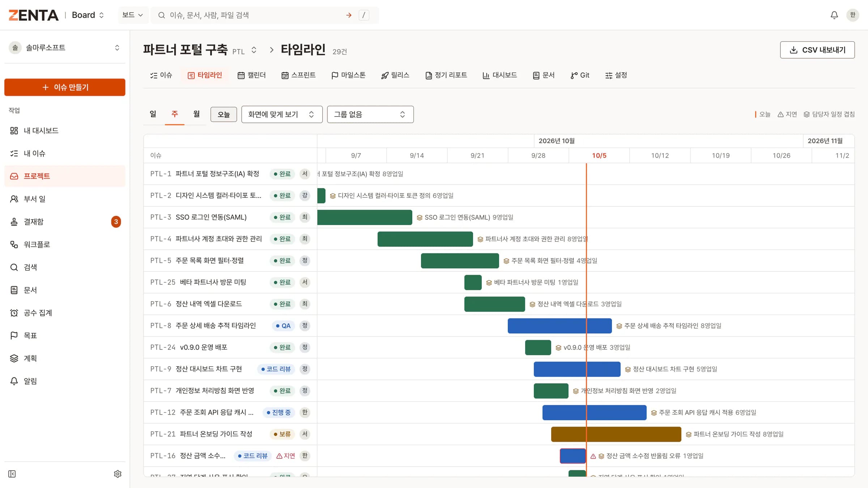Screen dimensions: 868x488
Task: Open the 캘린더 tab
Action: (x=252, y=75)
